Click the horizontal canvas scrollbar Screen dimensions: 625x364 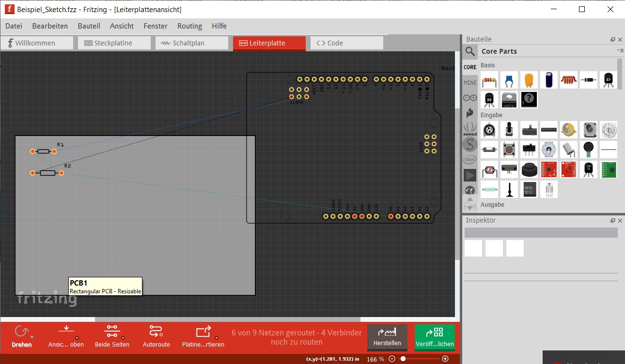click(x=228, y=319)
